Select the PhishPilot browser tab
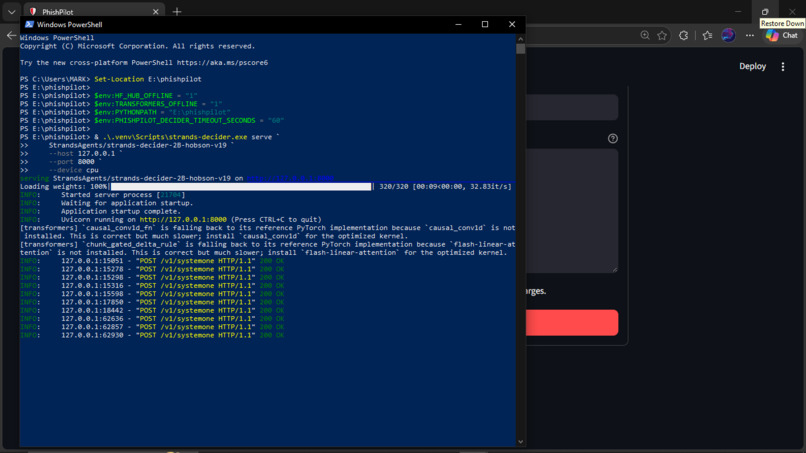The height and width of the screenshot is (453, 806). 93,11
